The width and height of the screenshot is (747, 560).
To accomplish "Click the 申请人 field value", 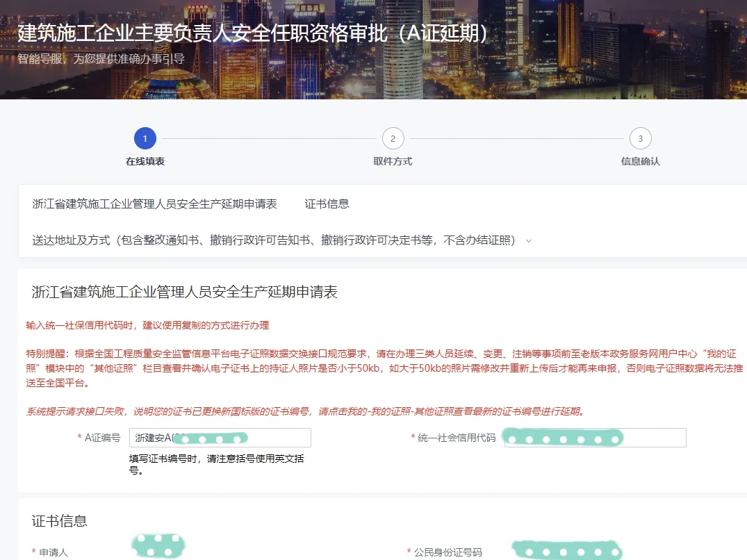I will coord(158,546).
